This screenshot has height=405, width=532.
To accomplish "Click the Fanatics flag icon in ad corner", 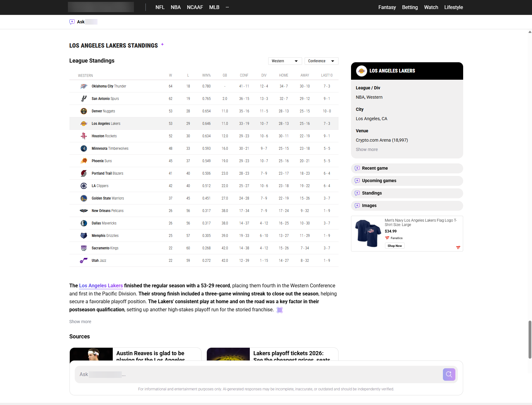I will (458, 248).
